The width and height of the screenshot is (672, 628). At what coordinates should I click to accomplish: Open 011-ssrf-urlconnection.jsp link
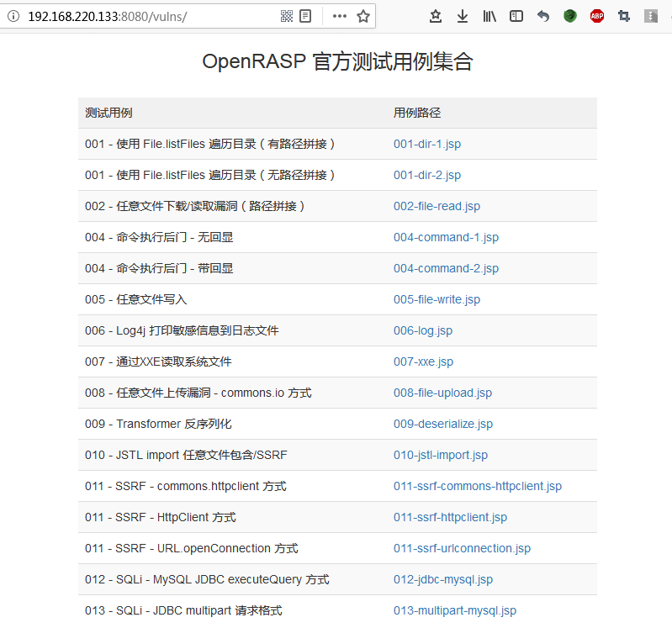462,548
